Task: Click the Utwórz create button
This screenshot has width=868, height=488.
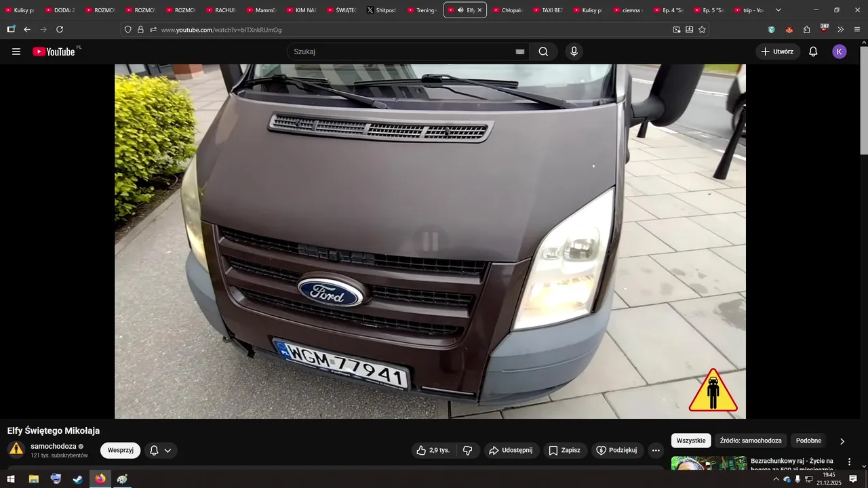Action: point(778,52)
